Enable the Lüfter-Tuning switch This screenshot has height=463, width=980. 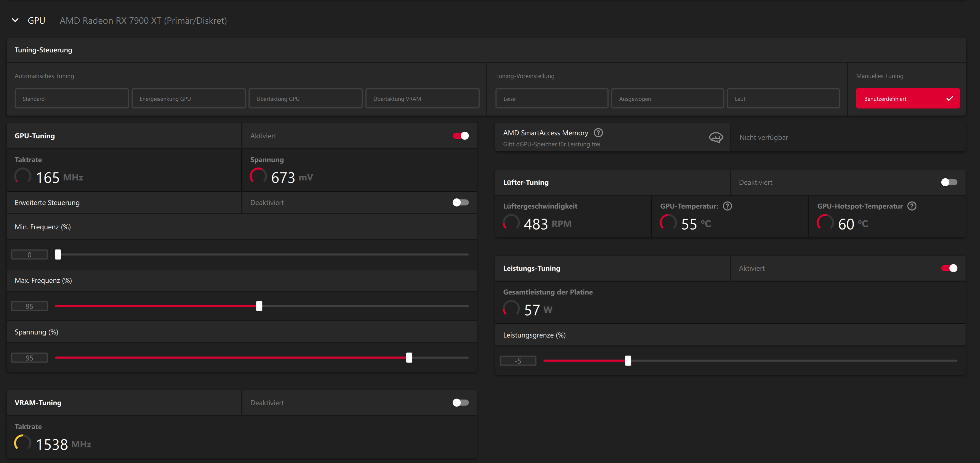coord(949,183)
